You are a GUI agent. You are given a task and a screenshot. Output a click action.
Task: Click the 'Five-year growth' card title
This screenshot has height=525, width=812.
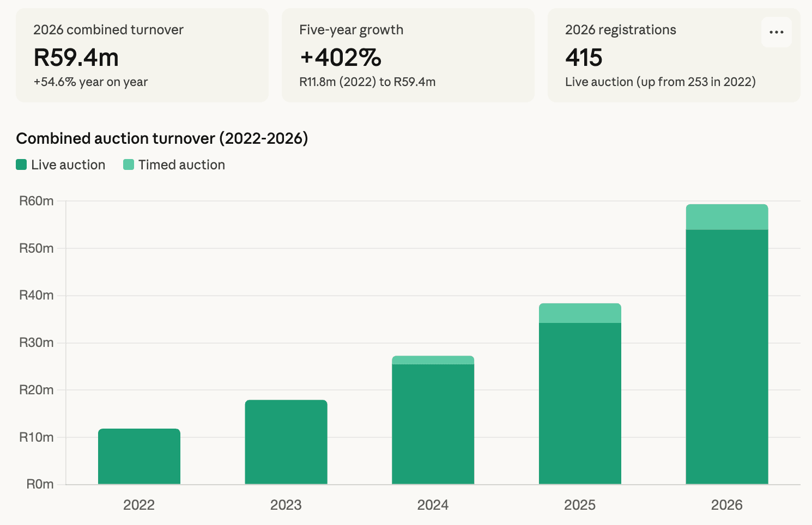(352, 29)
